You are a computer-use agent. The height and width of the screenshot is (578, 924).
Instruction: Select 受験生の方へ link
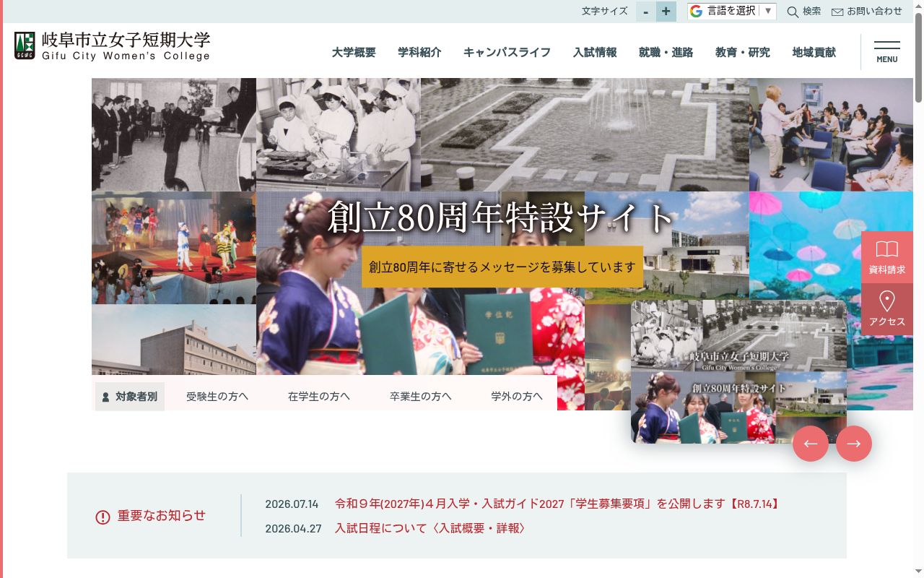click(x=217, y=396)
